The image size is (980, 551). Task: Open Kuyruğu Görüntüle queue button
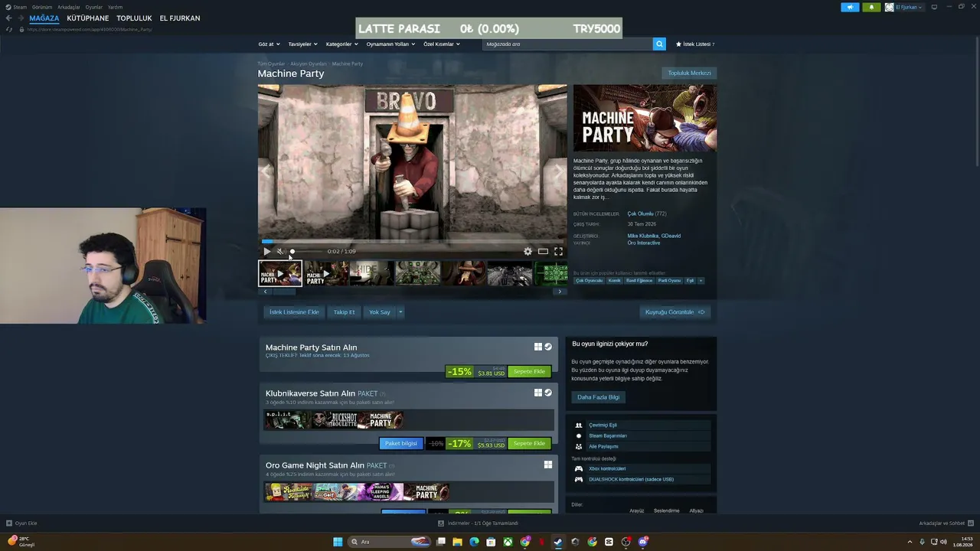click(675, 312)
